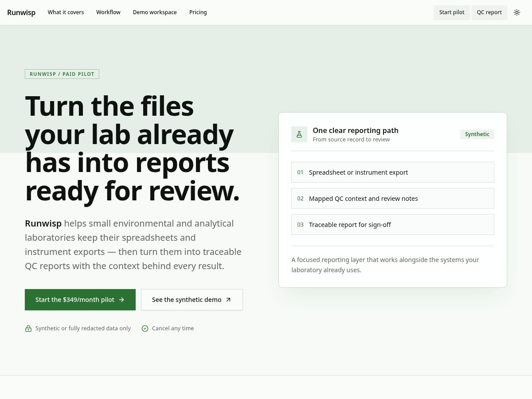Screen dimensions: 532x399
Task: Go to What it covers section
Action: [x=66, y=12]
